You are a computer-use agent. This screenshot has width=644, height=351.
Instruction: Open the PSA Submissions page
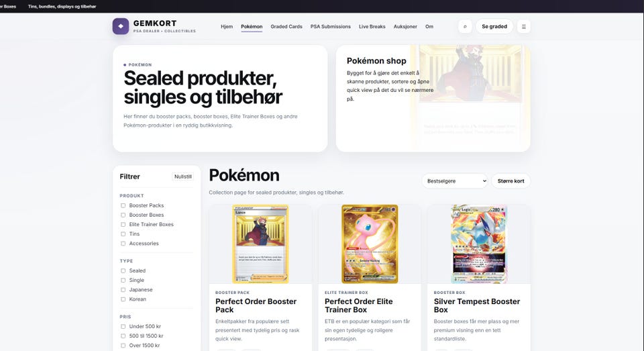pyautogui.click(x=331, y=27)
